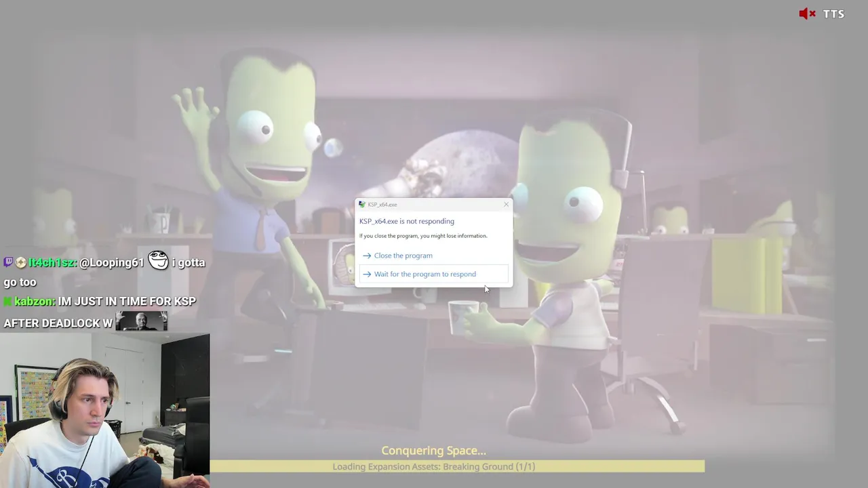Click the old man emote after 'DEADLOCK W'
The width and height of the screenshot is (868, 488).
click(142, 321)
